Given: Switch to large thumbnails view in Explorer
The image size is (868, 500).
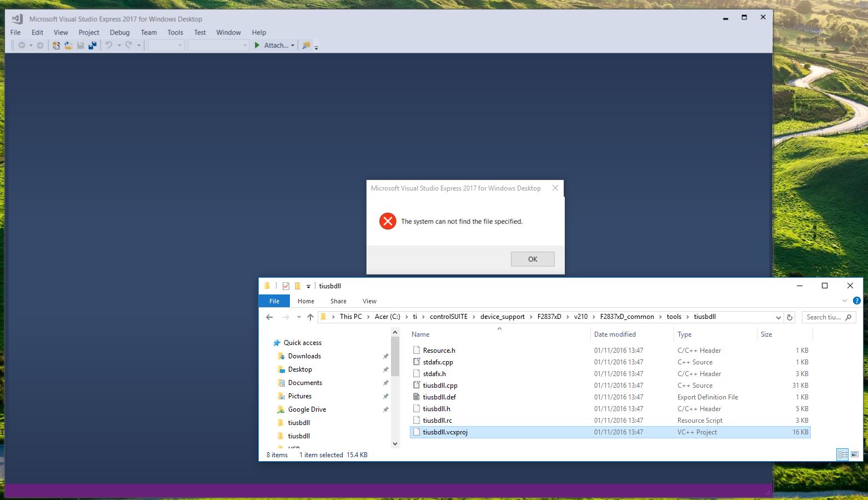Looking at the screenshot, I should pyautogui.click(x=855, y=454).
